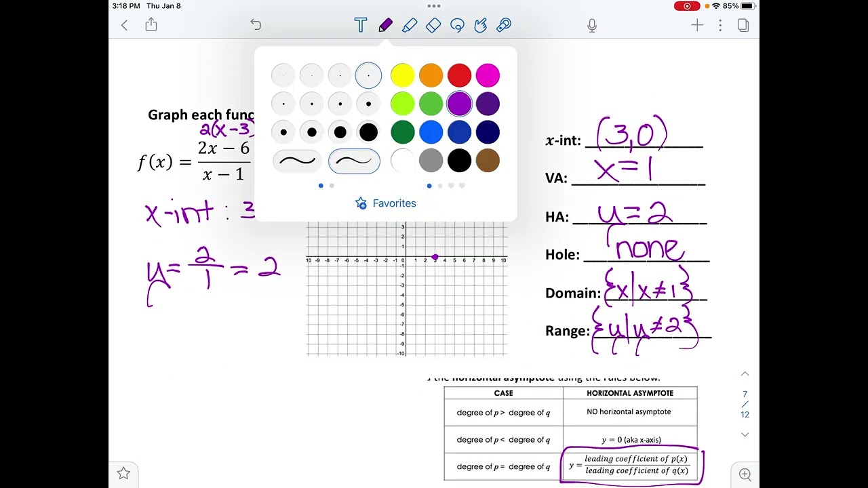The width and height of the screenshot is (868, 488).
Task: Select the highlighted right wavy line style
Action: [354, 161]
